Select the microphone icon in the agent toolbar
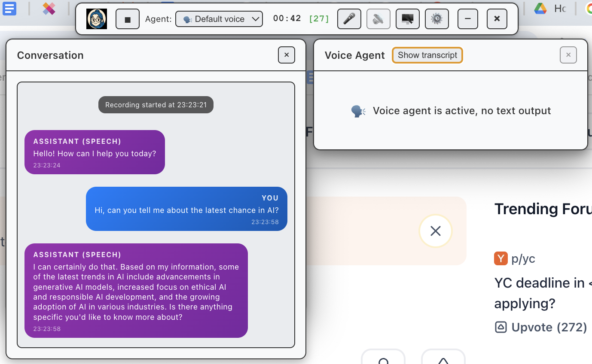Image resolution: width=592 pixels, height=364 pixels. point(349,19)
